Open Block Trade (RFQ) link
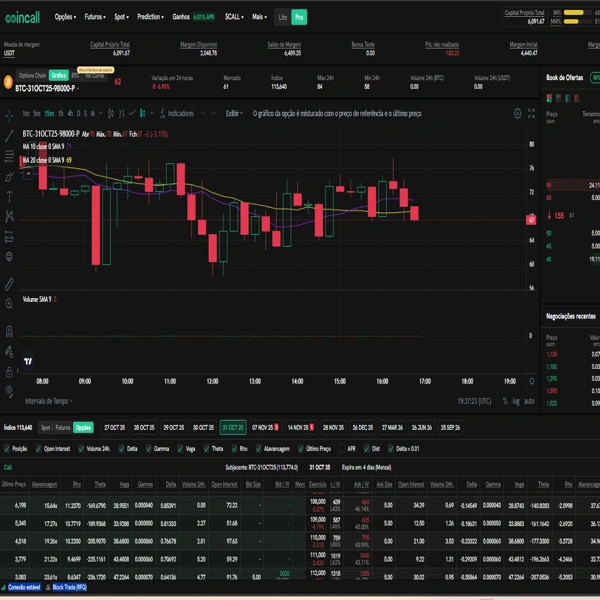The image size is (600, 600). (69, 587)
